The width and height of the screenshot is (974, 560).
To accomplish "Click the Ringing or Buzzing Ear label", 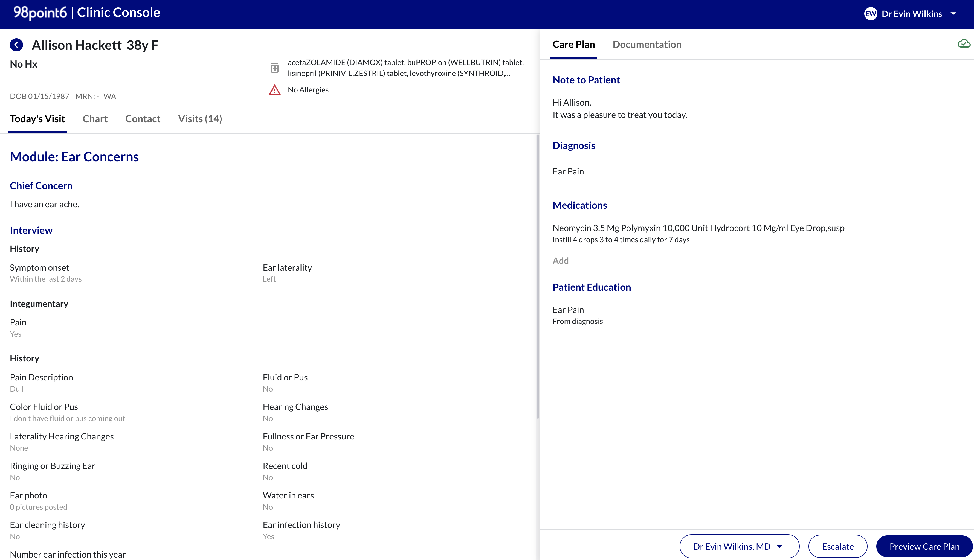I will (x=52, y=466).
